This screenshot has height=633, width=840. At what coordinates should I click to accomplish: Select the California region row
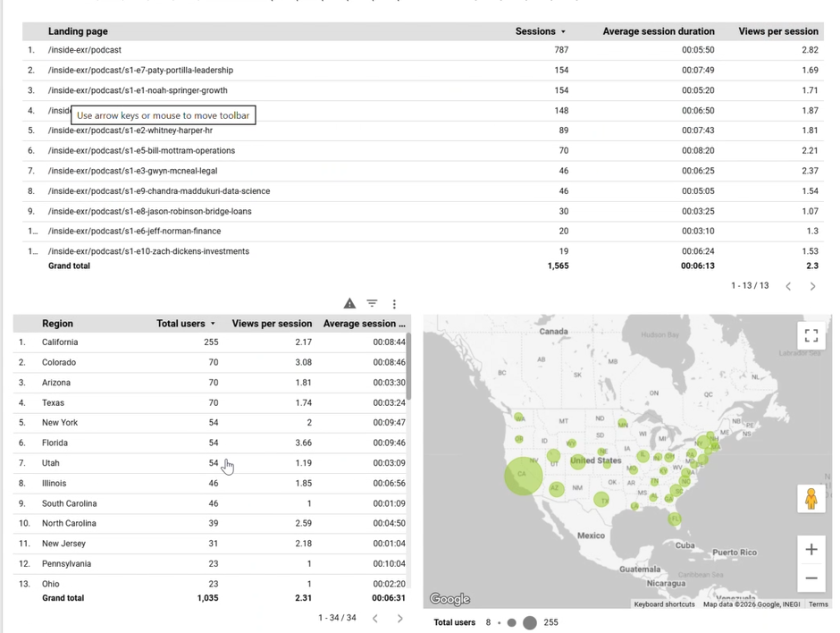(210, 342)
